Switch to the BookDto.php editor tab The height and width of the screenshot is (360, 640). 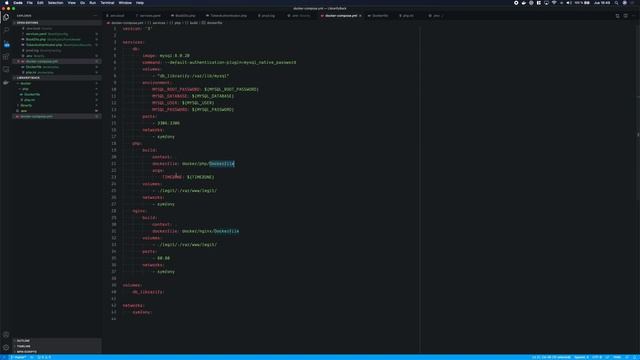[184, 16]
